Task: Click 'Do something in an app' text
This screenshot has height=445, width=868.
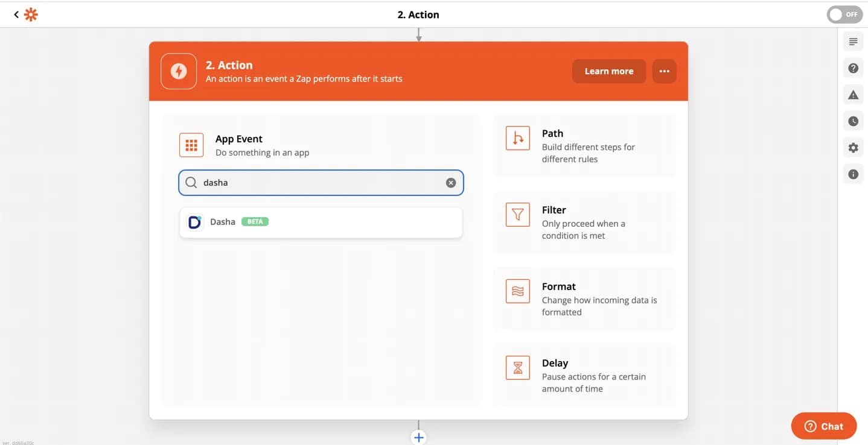Action: [x=263, y=153]
